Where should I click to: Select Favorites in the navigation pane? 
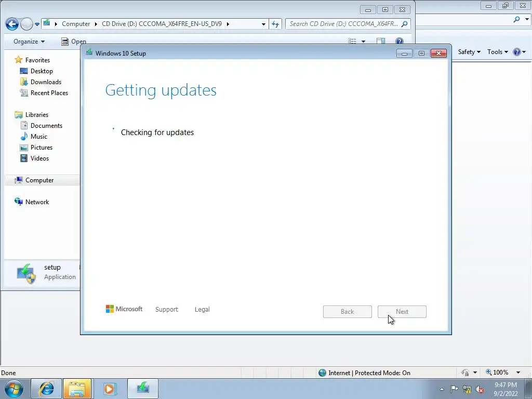click(33, 60)
